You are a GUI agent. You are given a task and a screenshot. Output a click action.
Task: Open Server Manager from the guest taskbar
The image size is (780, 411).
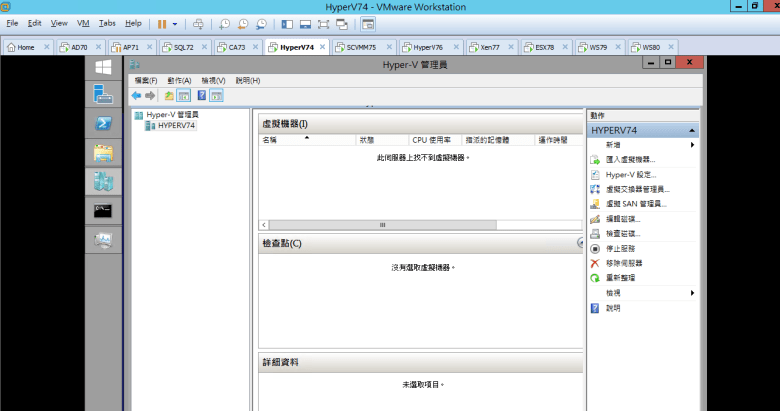tap(103, 95)
